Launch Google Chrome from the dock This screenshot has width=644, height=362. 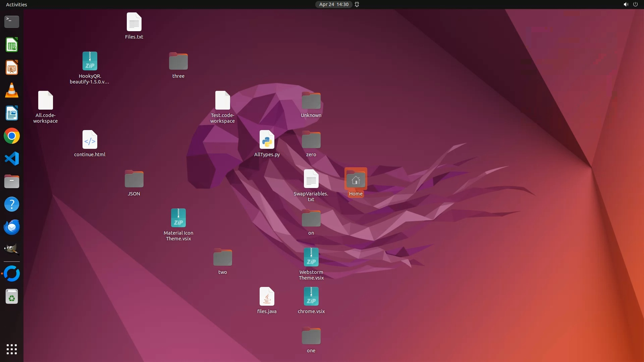[12, 136]
